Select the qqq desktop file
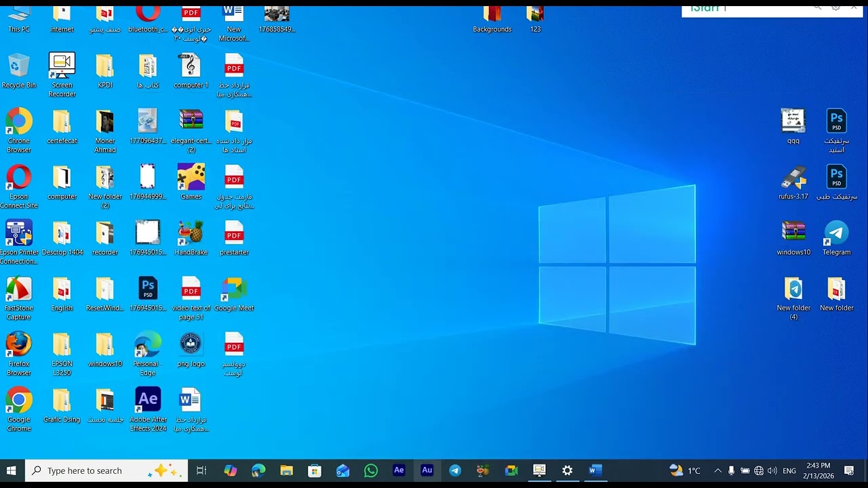The height and width of the screenshot is (488, 868). point(793,127)
